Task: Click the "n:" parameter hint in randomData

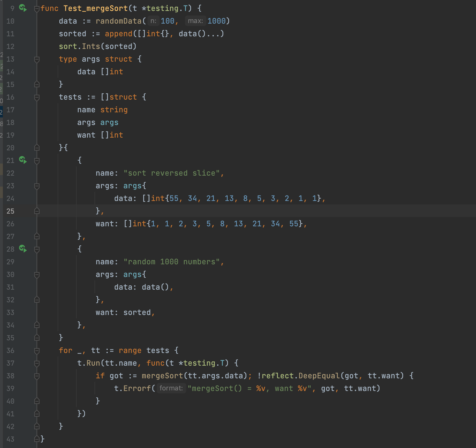Action: [x=153, y=21]
